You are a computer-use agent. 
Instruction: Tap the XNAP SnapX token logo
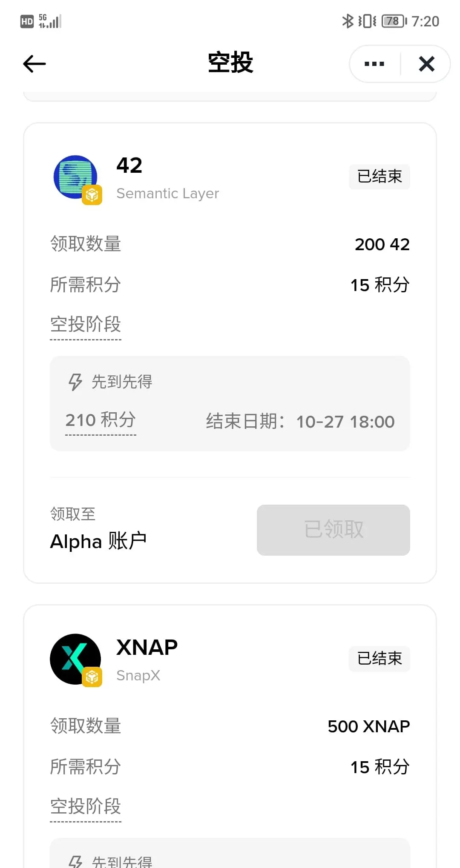(x=75, y=659)
